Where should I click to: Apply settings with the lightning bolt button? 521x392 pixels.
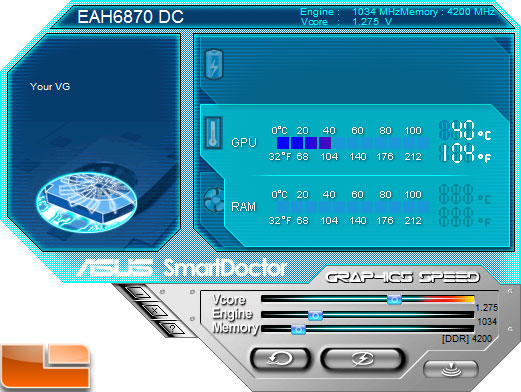(363, 359)
